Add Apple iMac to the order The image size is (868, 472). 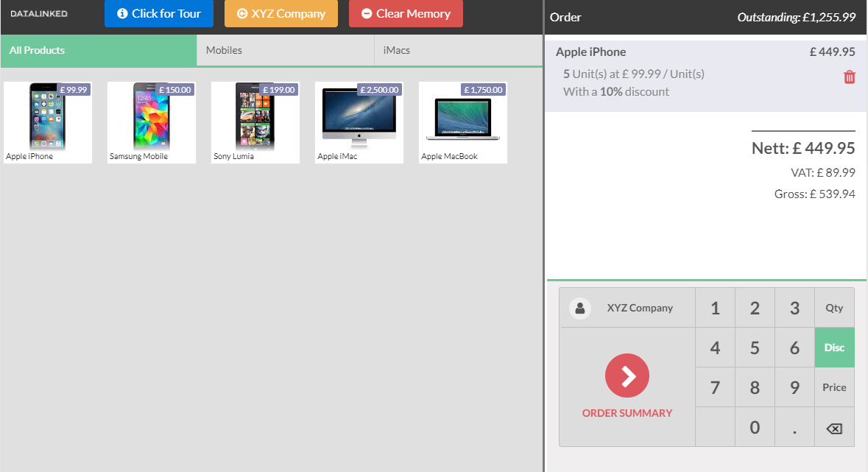pos(359,122)
